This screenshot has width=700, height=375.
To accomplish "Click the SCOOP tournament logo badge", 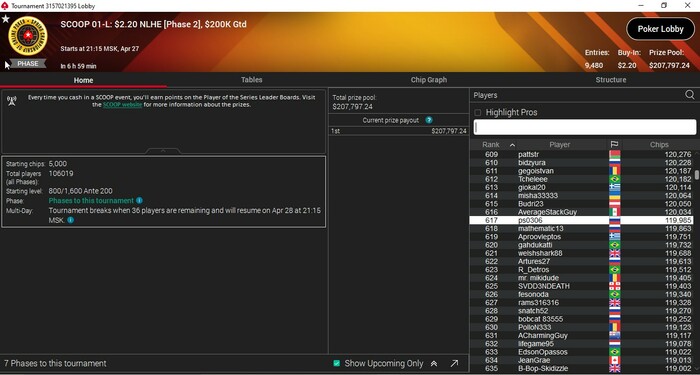I will 28,36.
